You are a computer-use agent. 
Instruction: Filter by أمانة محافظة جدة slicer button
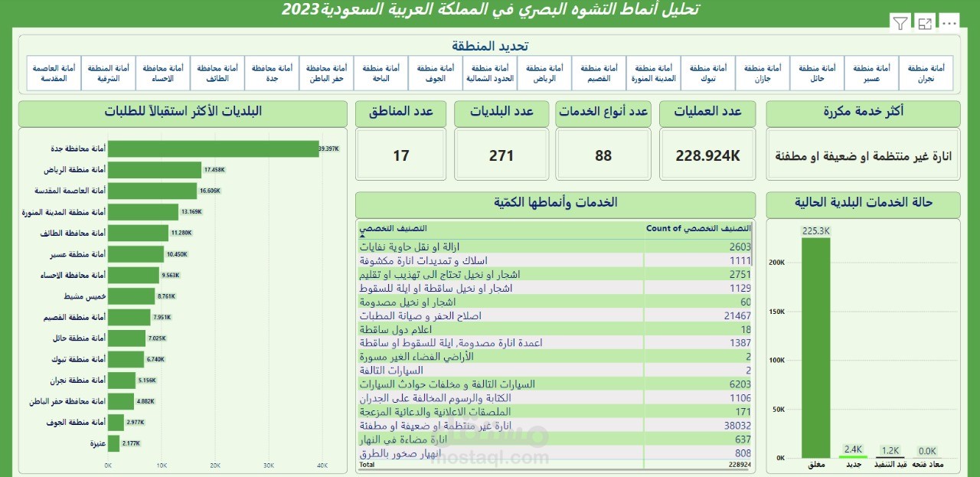[272, 74]
